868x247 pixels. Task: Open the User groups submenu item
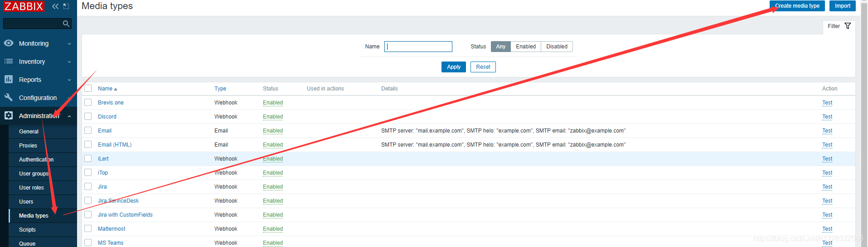(43, 174)
